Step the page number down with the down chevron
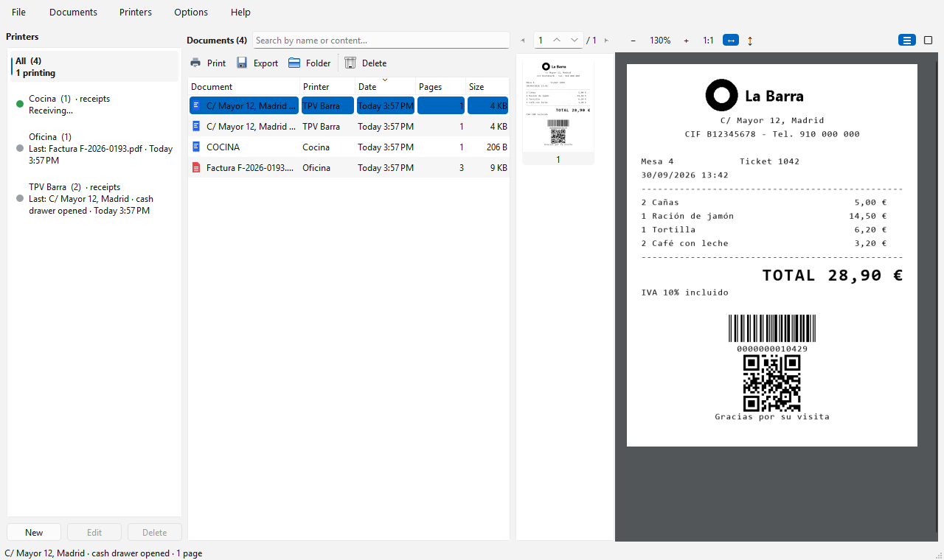This screenshot has height=560, width=944. (x=575, y=40)
